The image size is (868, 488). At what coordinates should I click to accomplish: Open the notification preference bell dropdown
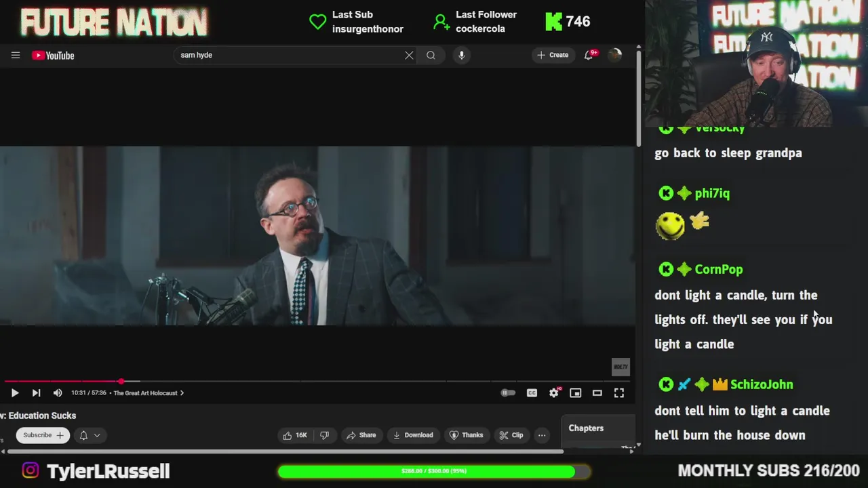90,435
